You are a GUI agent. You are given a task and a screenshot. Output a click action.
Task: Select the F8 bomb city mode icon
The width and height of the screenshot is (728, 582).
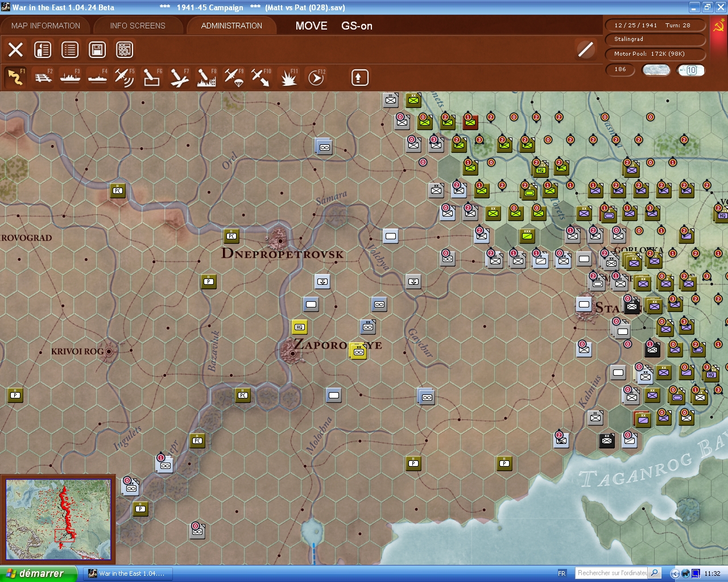206,77
